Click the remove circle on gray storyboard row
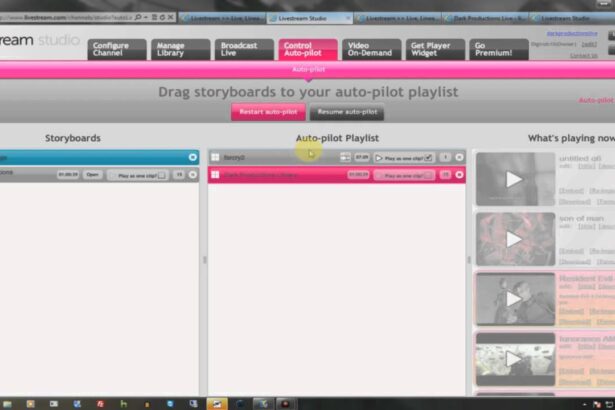The height and width of the screenshot is (410, 615). [193, 175]
